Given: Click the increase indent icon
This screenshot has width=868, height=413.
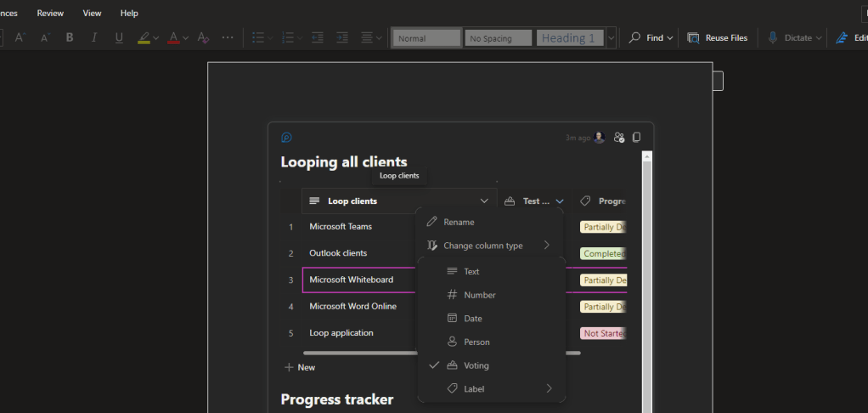Looking at the screenshot, I should pyautogui.click(x=342, y=38).
